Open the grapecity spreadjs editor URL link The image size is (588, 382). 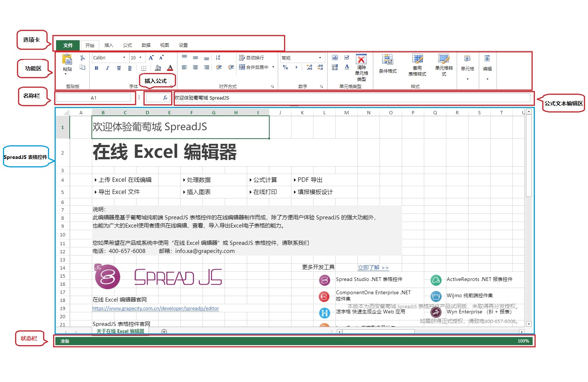pos(155,309)
